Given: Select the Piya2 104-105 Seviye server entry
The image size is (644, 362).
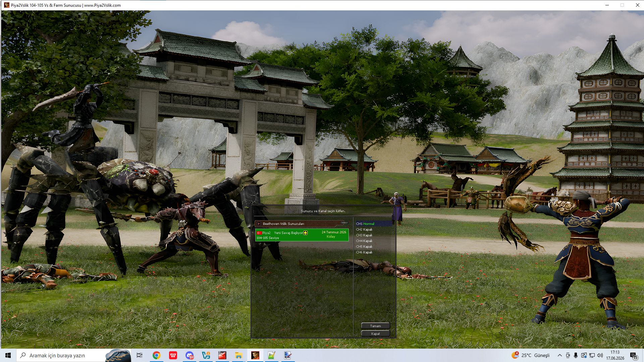Looking at the screenshot, I should click(302, 235).
